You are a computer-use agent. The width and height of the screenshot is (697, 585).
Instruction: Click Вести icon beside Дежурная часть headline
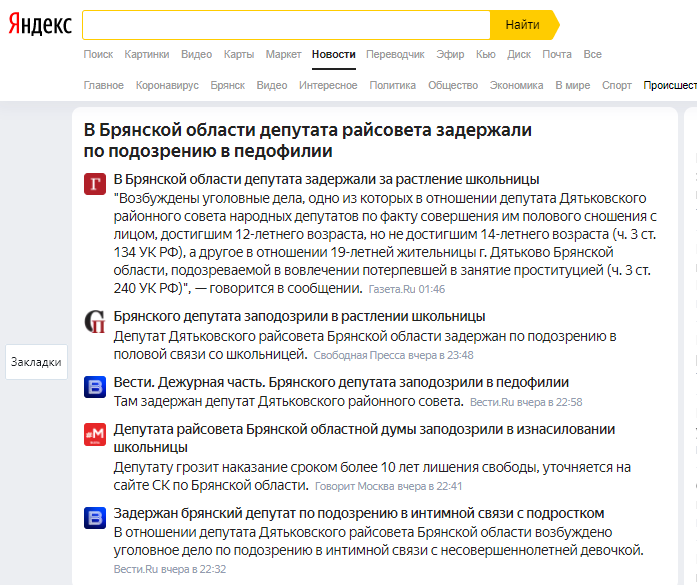pos(95,387)
